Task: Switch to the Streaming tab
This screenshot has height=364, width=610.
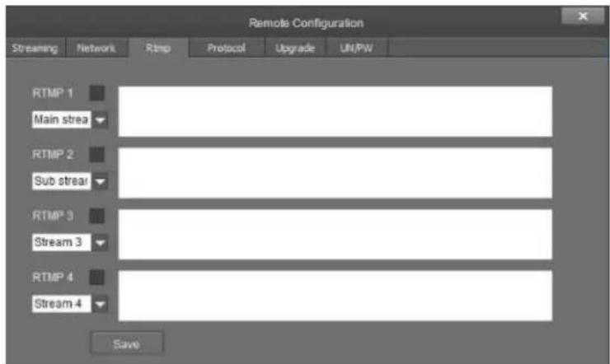Action: pos(35,48)
